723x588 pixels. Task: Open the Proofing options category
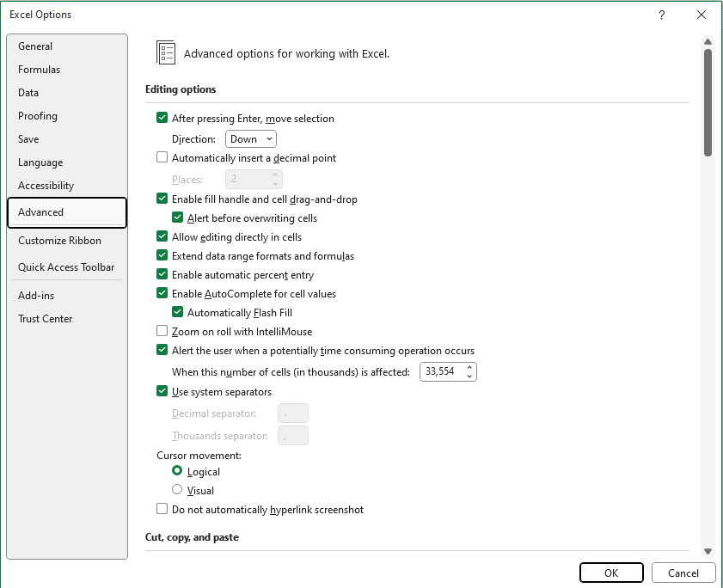coord(67,116)
